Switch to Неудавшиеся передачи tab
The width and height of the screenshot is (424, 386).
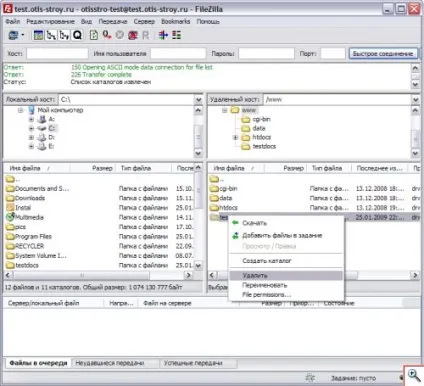pos(110,363)
